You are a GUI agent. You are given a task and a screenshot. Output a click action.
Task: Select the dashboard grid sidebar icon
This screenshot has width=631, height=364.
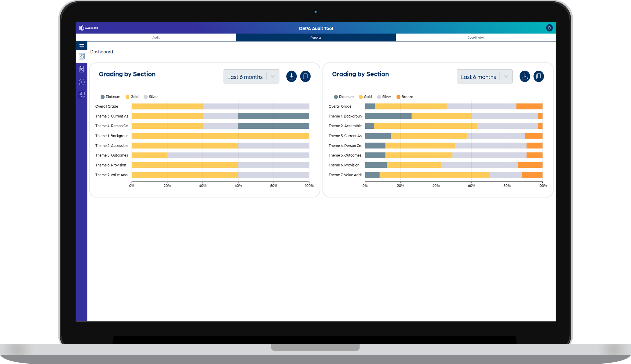click(x=82, y=56)
